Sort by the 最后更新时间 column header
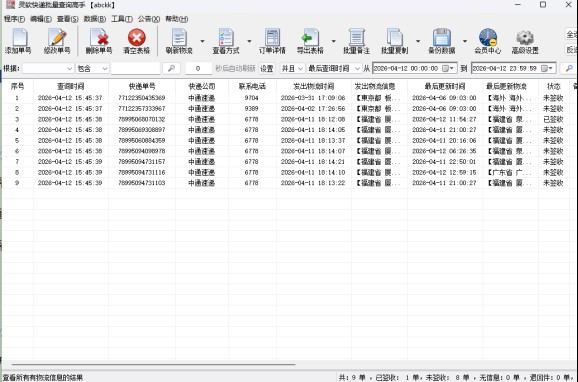Screen dimensions: 578x382 tap(445, 86)
